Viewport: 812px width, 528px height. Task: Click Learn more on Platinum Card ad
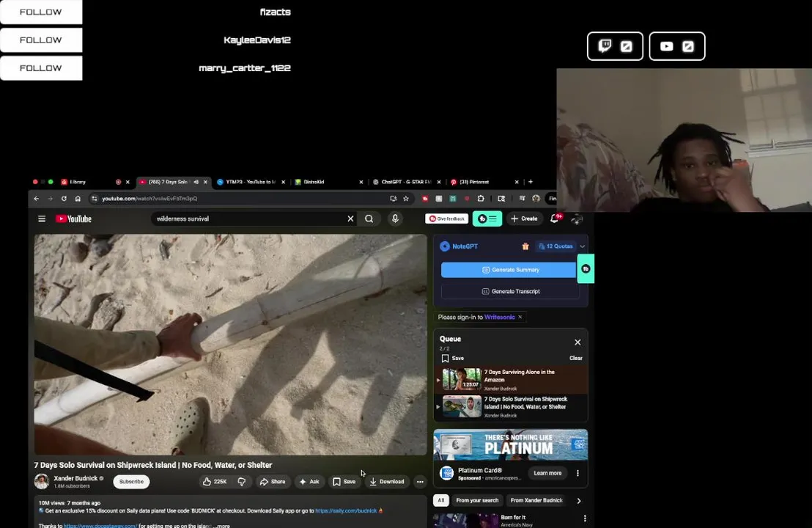(547, 473)
